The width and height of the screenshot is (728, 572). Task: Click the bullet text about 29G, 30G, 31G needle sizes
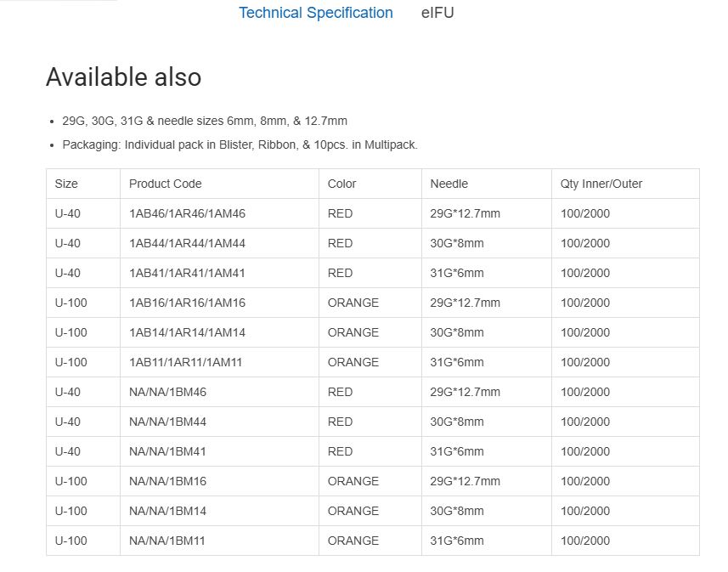(x=205, y=121)
